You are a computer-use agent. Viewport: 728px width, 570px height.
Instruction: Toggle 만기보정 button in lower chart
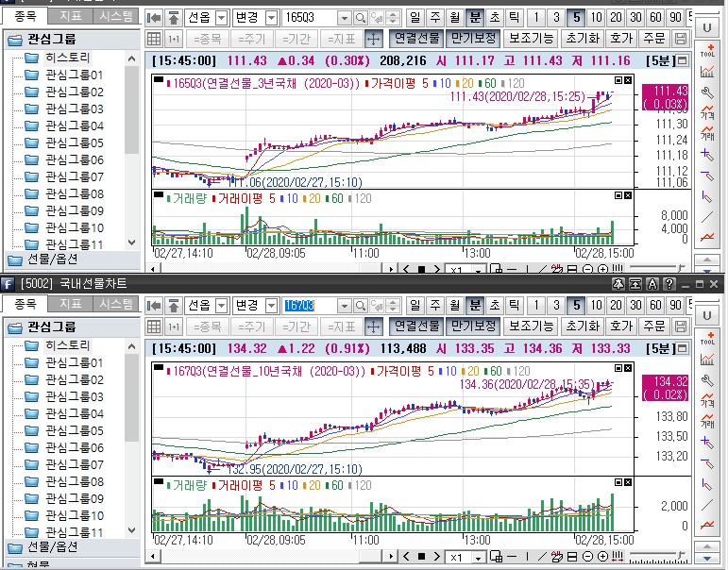[473, 327]
